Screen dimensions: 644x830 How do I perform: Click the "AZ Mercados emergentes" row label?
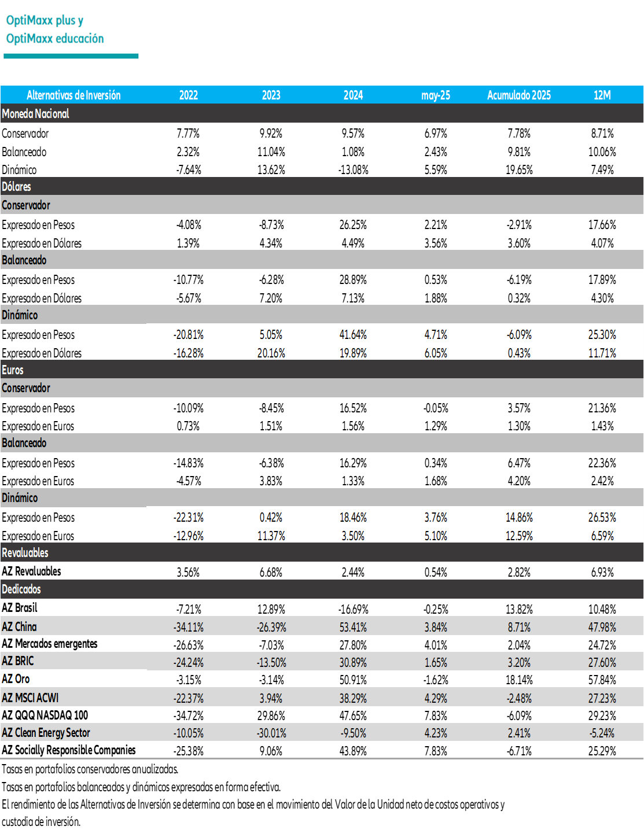point(50,644)
